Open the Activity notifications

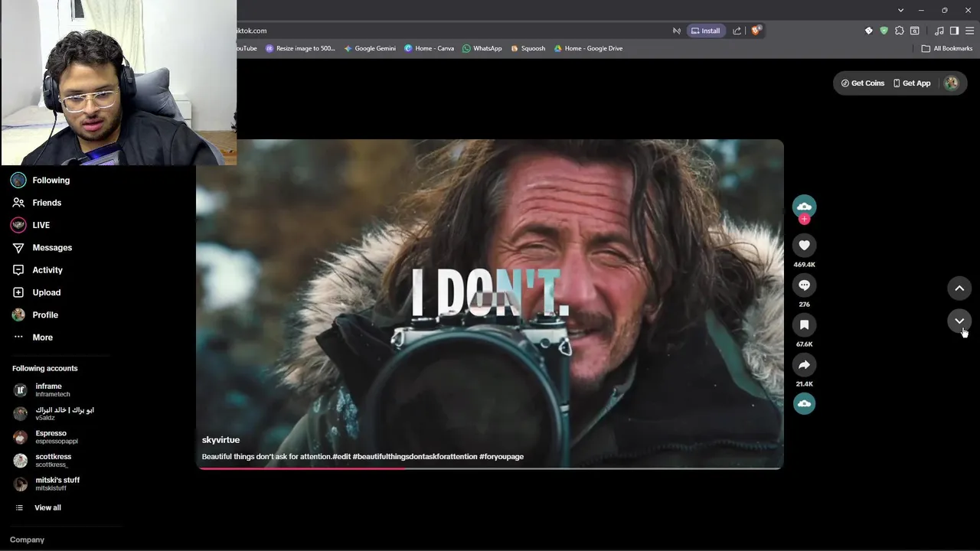pos(37,269)
